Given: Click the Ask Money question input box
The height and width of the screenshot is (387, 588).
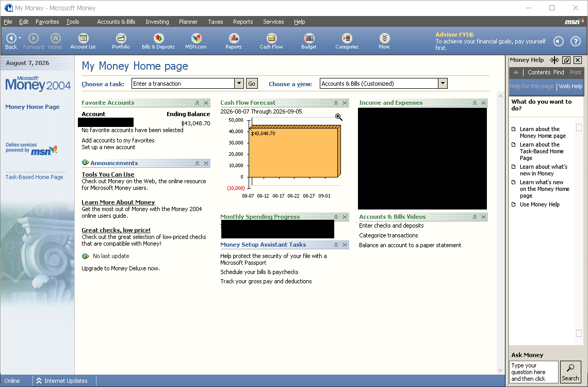Looking at the screenshot, I should 534,372.
